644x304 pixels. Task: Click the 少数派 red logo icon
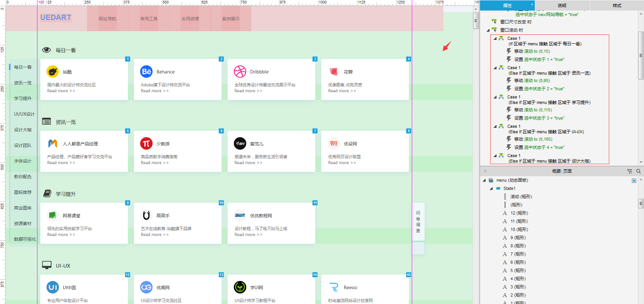[x=146, y=143]
